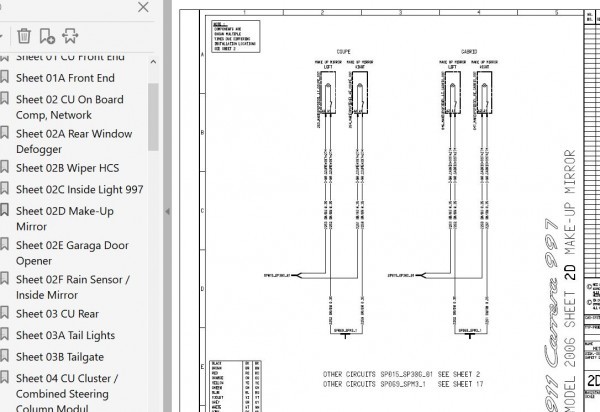
Task: Click bookmark ribbon icon beside Sheet 02C Inside Light
Action: [4, 188]
